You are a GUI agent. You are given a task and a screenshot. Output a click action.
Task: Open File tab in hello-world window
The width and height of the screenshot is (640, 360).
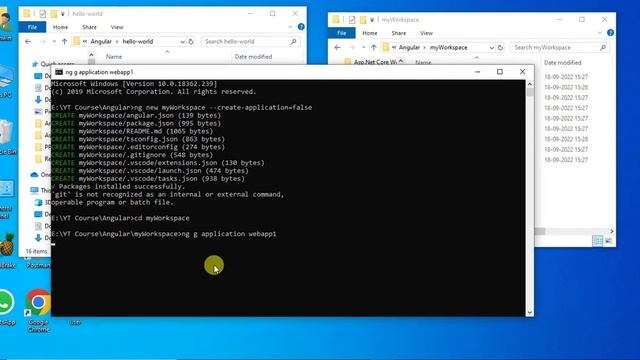tap(32, 27)
